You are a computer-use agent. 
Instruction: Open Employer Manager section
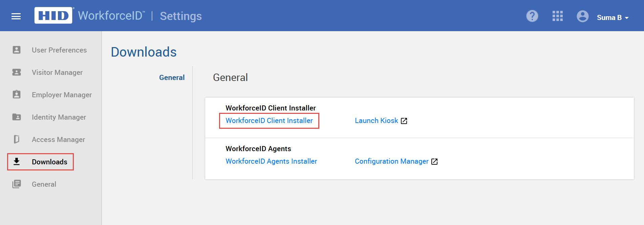coord(62,95)
